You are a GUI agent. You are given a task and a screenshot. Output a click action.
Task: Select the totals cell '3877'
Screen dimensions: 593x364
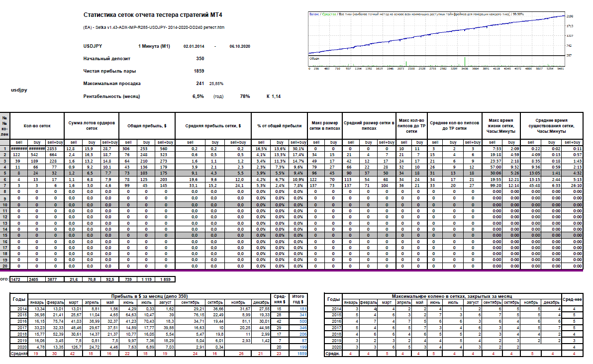click(55, 279)
